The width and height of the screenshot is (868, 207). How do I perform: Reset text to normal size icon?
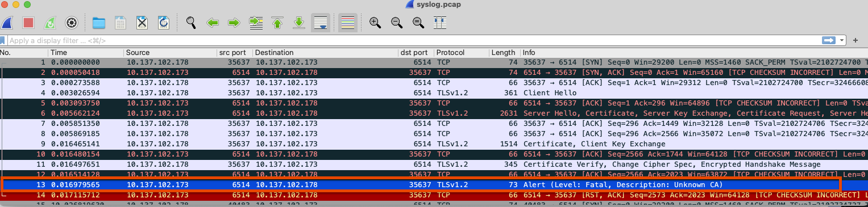tap(418, 23)
